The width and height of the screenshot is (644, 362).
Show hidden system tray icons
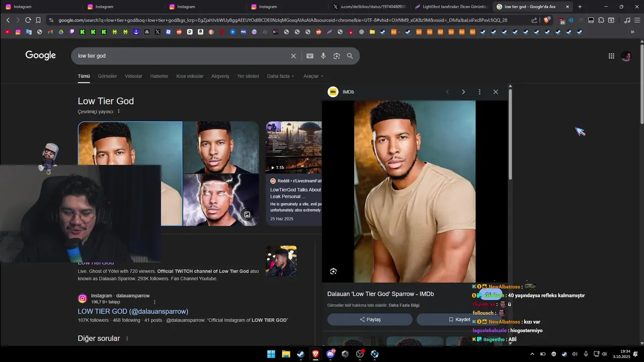pyautogui.click(x=532, y=354)
